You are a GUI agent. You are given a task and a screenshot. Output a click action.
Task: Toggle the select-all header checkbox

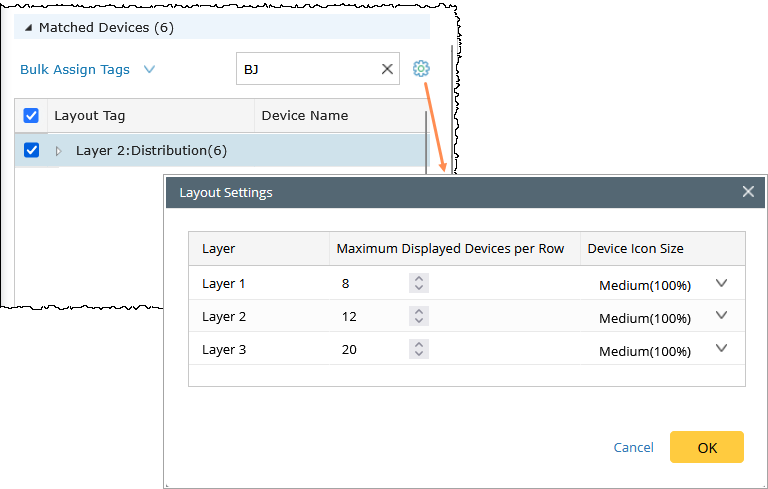(31, 116)
